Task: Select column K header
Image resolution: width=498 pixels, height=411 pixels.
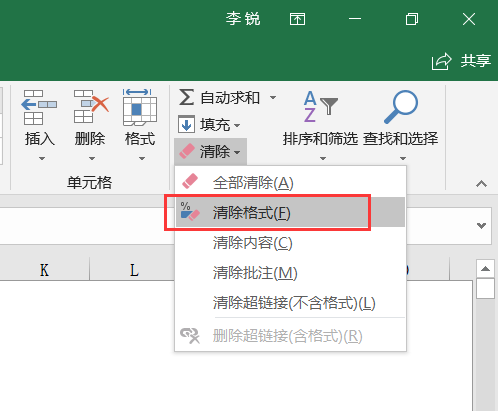Action: (x=45, y=270)
